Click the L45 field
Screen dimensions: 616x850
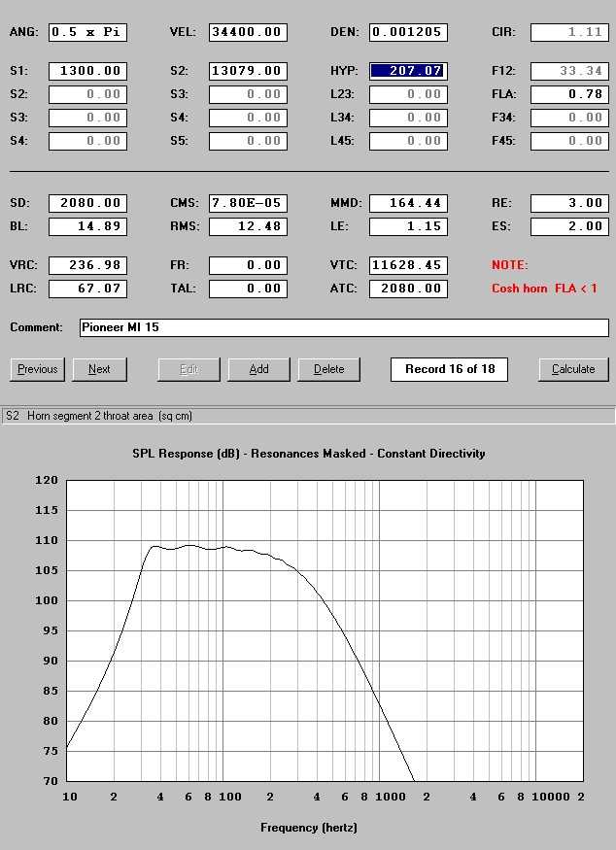pos(408,141)
